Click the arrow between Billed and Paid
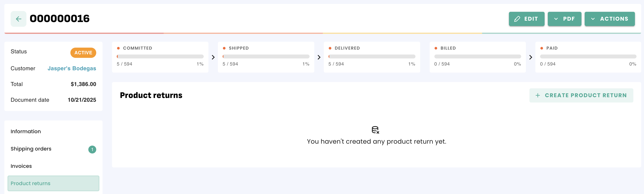The height and width of the screenshot is (194, 644). coord(531,57)
